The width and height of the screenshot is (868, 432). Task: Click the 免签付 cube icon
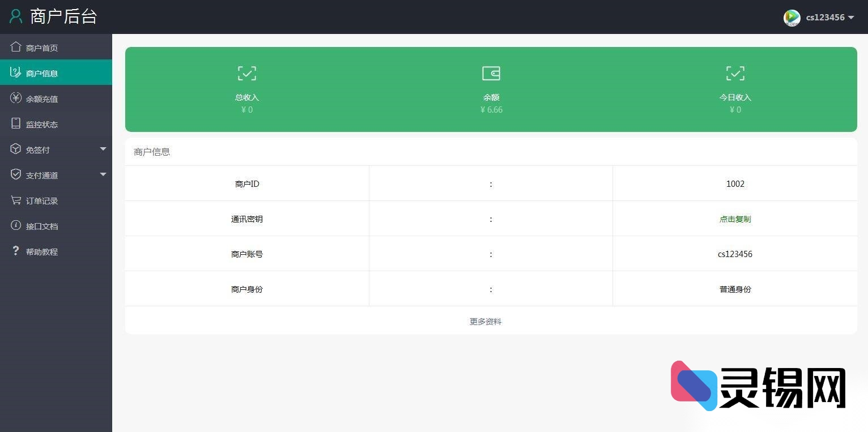16,149
